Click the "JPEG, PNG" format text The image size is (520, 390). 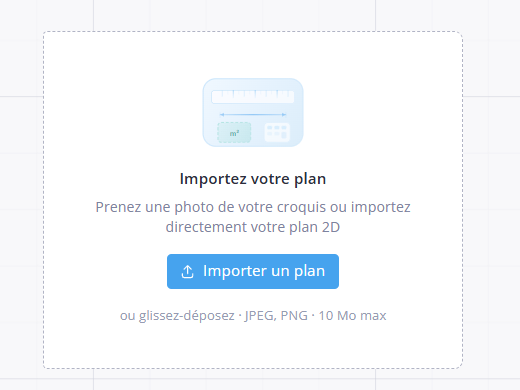(276, 316)
